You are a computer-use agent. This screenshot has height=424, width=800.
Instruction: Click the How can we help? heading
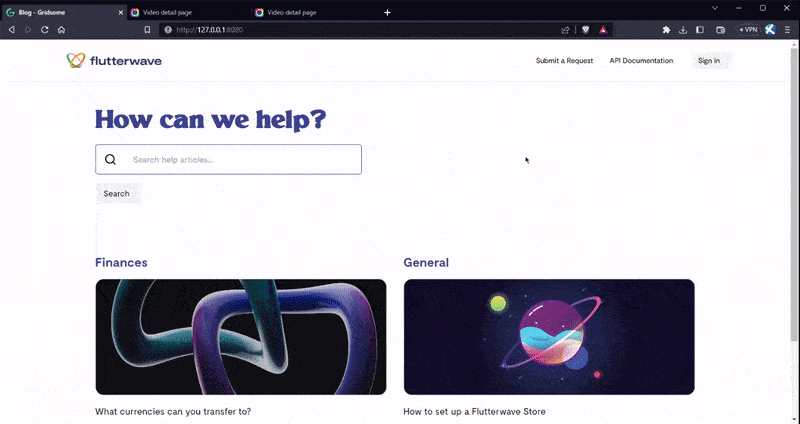(211, 119)
